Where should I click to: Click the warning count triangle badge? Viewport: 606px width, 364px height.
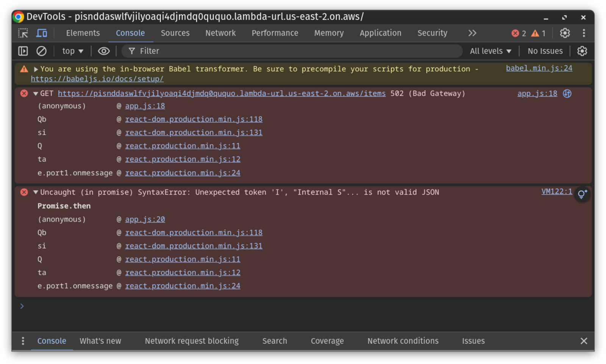tap(538, 33)
